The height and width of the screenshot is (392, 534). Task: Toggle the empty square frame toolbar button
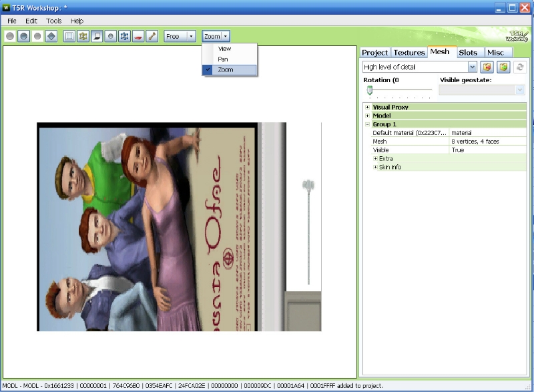(69, 36)
